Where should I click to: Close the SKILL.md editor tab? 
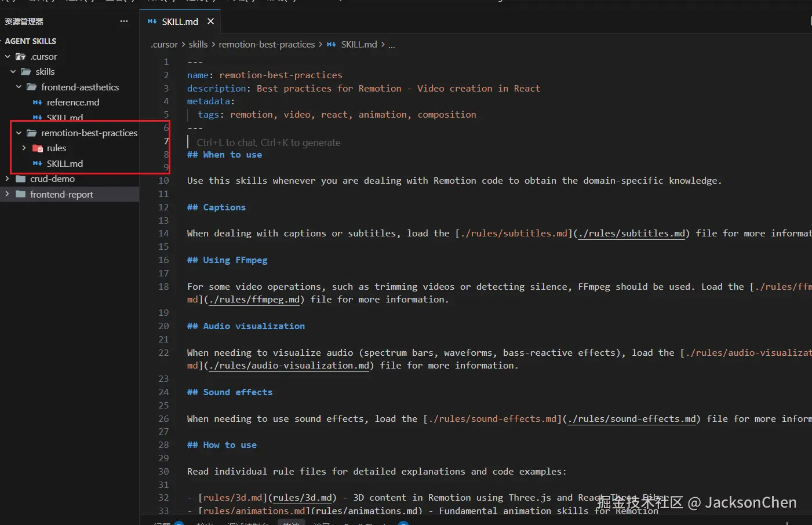tap(210, 21)
